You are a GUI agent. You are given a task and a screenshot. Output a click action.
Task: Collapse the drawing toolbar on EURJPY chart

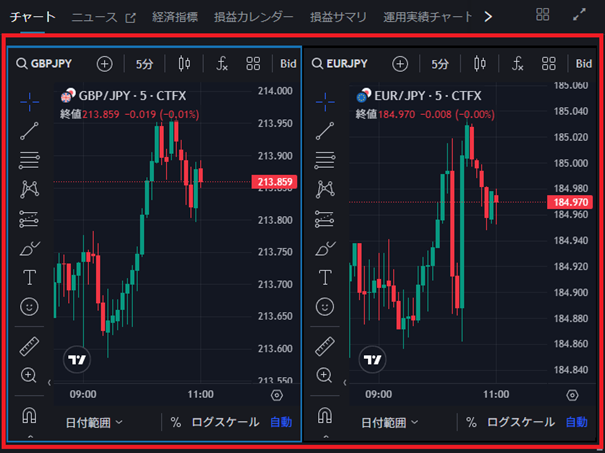pos(345,383)
